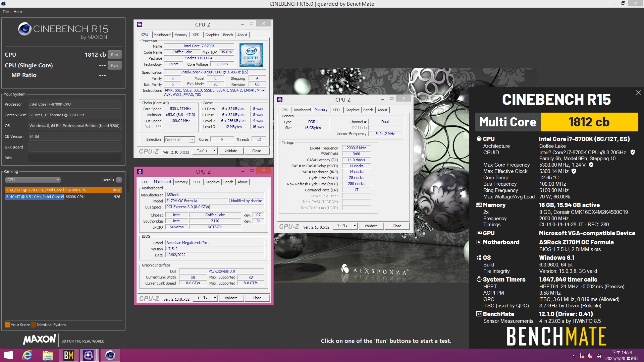Viewport: 644px width, 362px height.
Task: Click the Intel Core i7 inside badge
Action: click(x=251, y=55)
